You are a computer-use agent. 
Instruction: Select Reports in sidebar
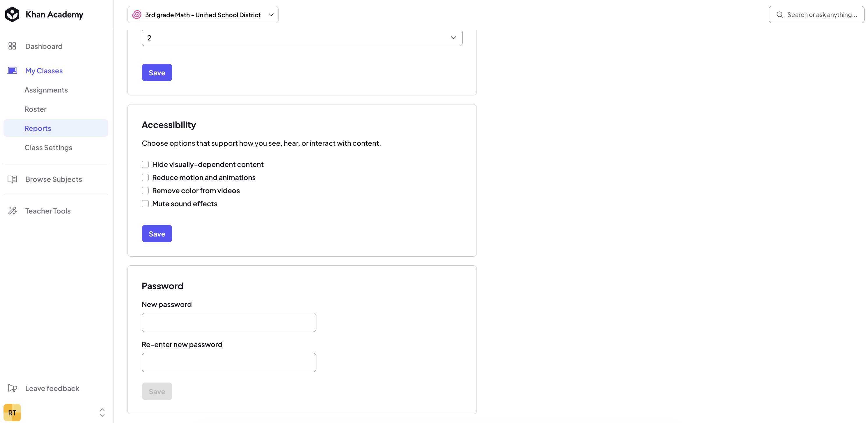56,128
